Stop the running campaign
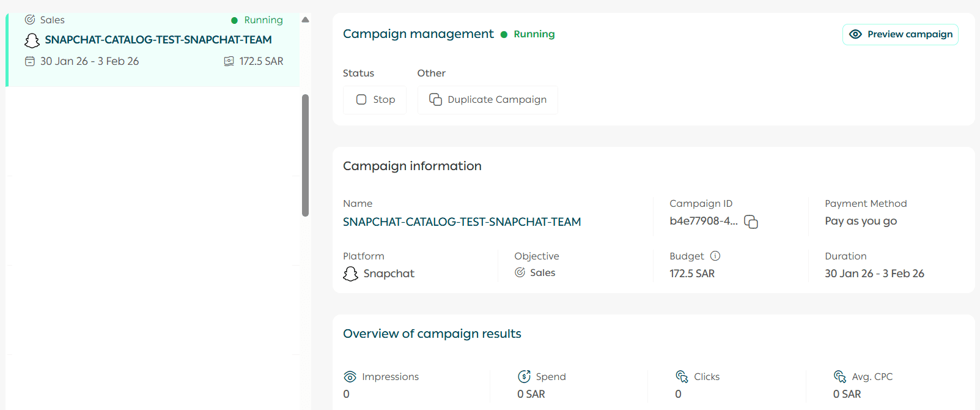Image resolution: width=980 pixels, height=410 pixels. [x=375, y=100]
